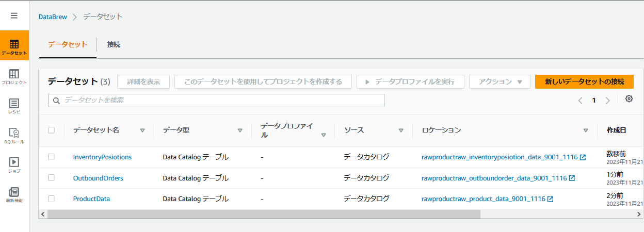Image resolution: width=644 pixels, height=232 pixels.
Task: Sort by データ型 column arrow
Action: tap(240, 130)
